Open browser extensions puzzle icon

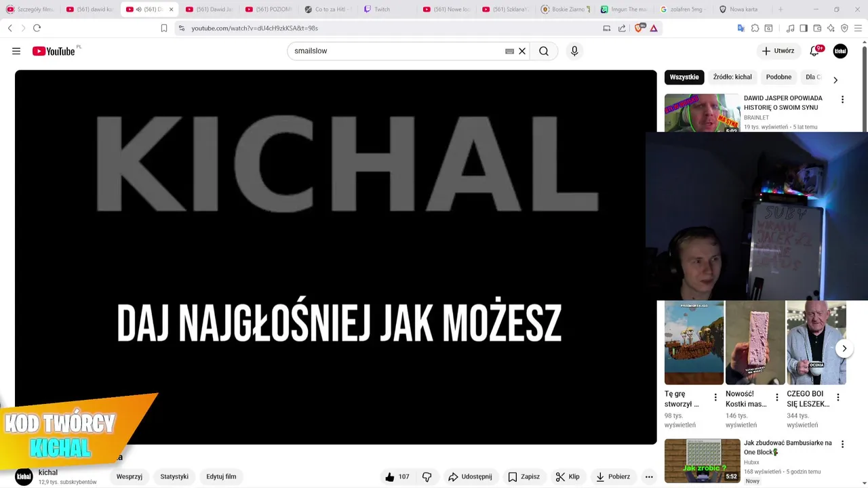click(x=755, y=28)
